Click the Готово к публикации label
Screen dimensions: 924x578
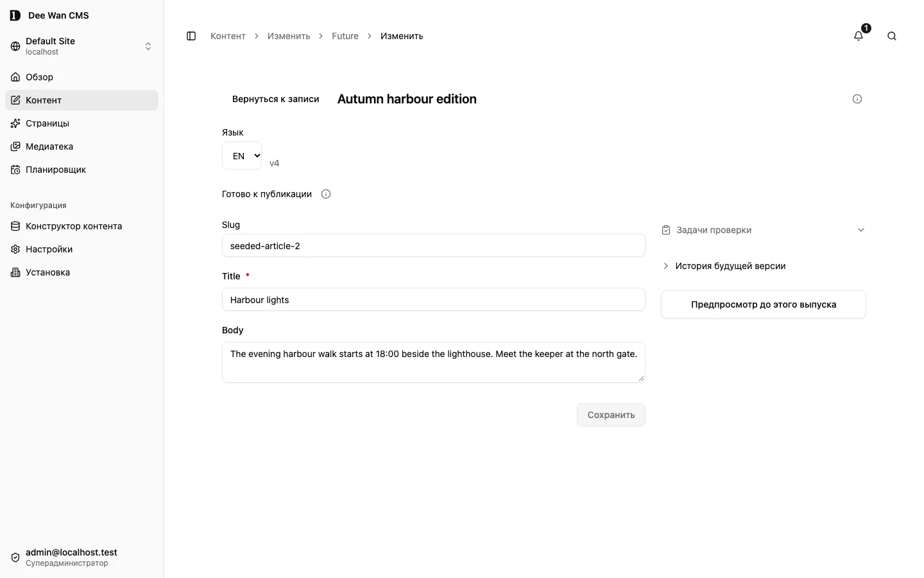pos(267,194)
